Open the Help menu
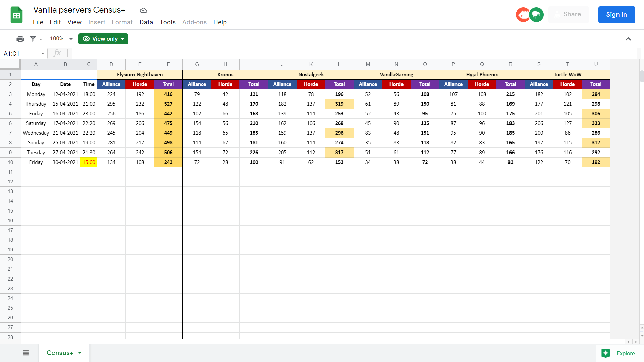The height and width of the screenshot is (362, 644). 220,22
